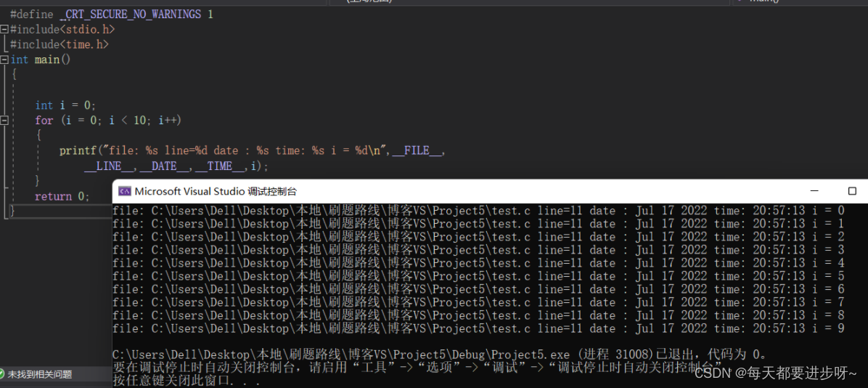Collapse the #include<stdio.h> region toggle
Viewport: 868px width, 388px height.
[x=4, y=29]
